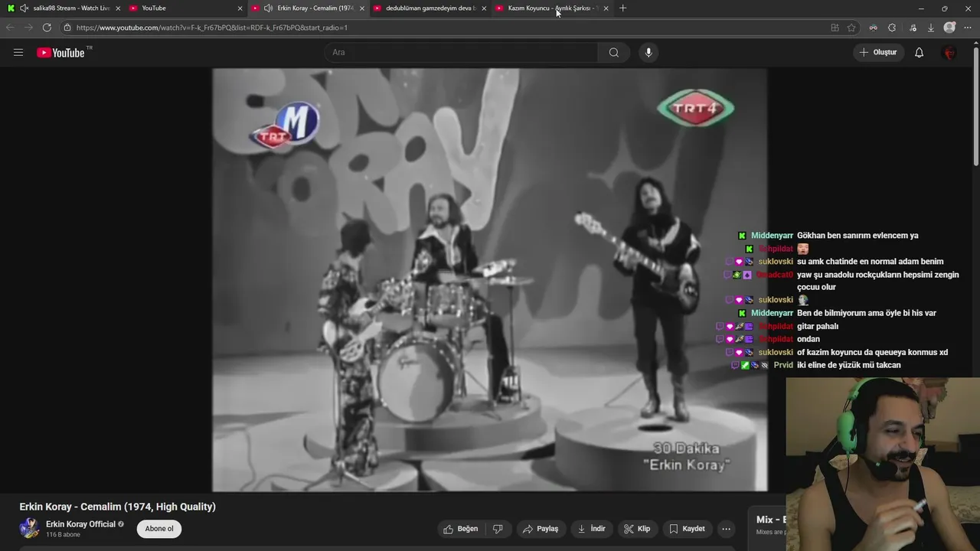Share the video with Paylaş button
The height and width of the screenshot is (551, 980).
point(540,529)
